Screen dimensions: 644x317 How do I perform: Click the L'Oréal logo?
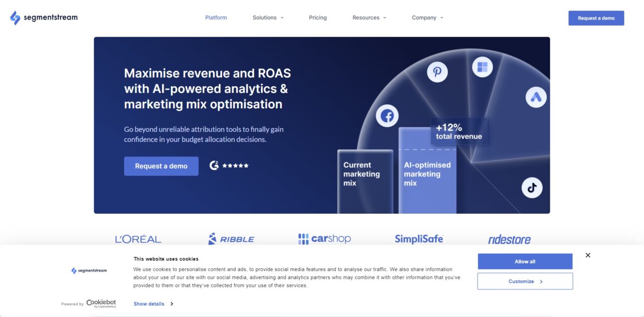pos(138,239)
